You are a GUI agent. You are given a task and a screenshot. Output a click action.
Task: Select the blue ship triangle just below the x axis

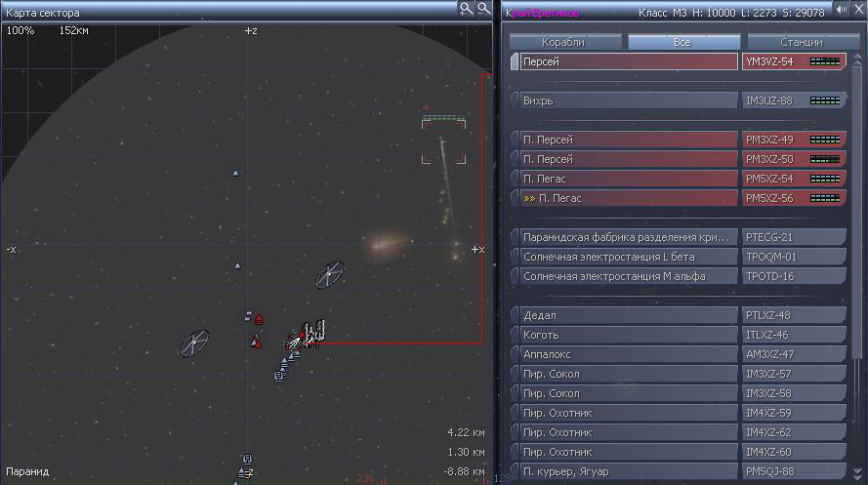237,266
